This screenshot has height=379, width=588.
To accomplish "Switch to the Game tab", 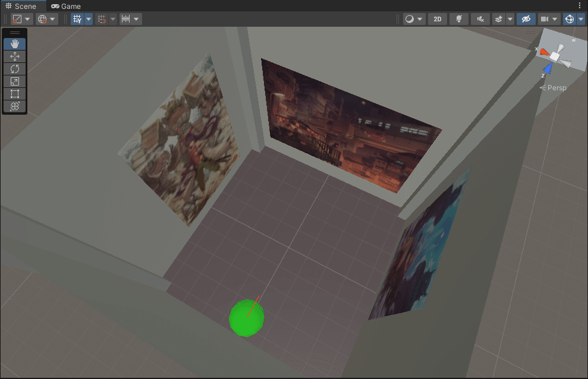I will (66, 6).
